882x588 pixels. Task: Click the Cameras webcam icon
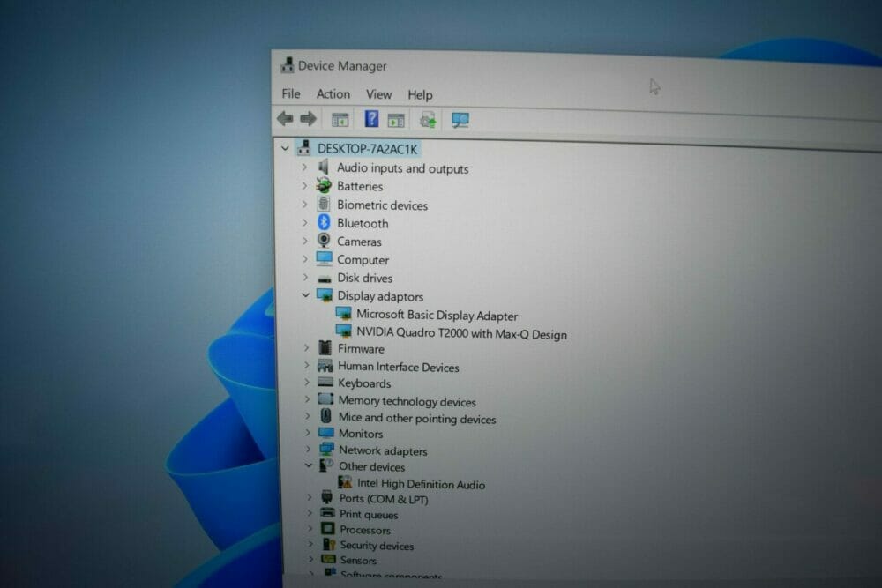click(324, 241)
